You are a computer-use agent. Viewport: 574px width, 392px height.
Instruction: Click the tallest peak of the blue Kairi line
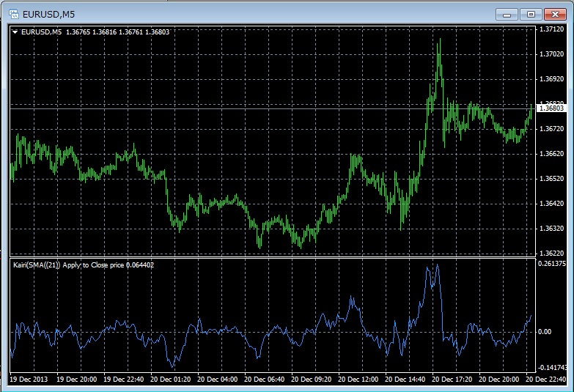pos(437,265)
